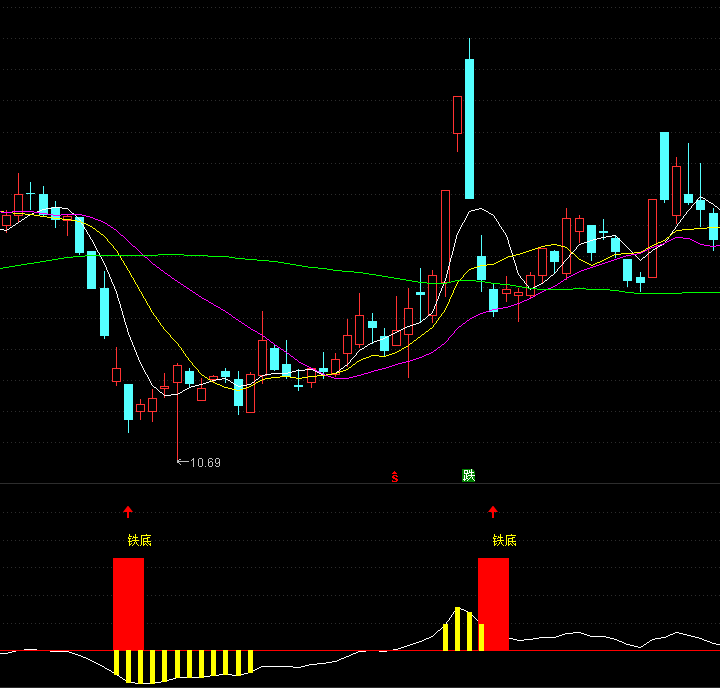Image resolution: width=720 pixels, height=688 pixels.
Task: Click the right red 铁底 signal bar
Action: [x=494, y=604]
